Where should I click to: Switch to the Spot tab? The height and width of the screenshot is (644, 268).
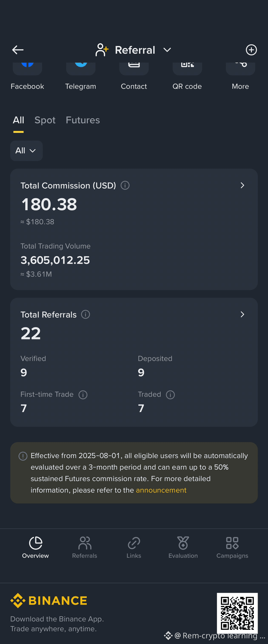point(45,120)
